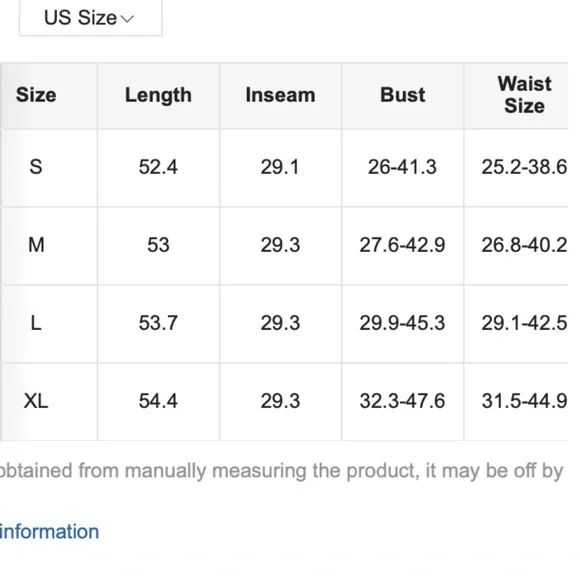Screen dimensions: 580x580
Task: Click the L size row label
Action: pos(36,324)
